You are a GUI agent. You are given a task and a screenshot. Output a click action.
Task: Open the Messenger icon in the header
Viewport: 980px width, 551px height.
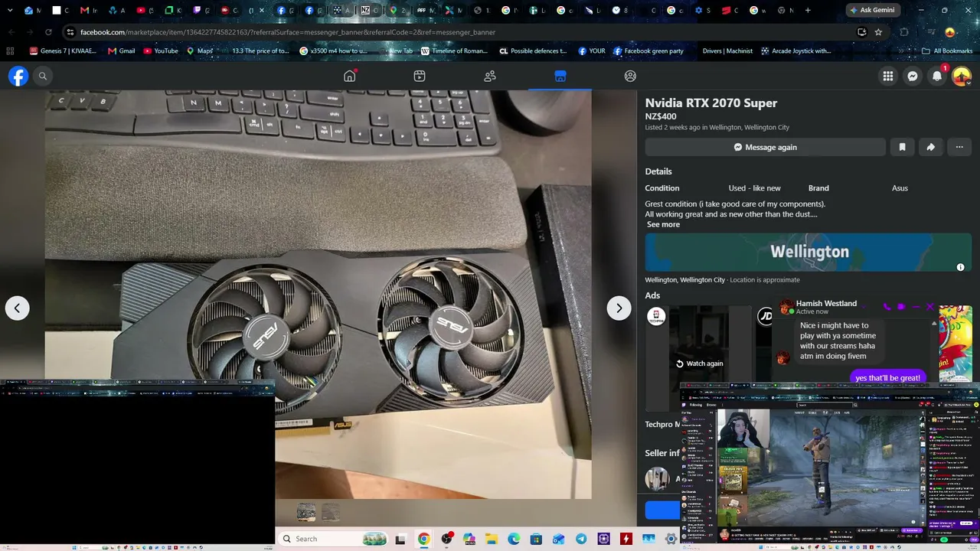[913, 76]
